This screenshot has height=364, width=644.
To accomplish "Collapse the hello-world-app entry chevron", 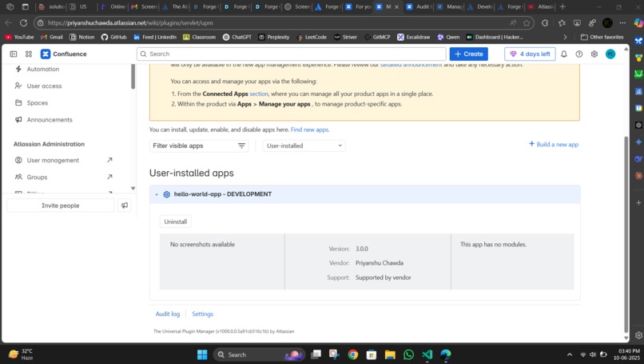I will coord(157,194).
